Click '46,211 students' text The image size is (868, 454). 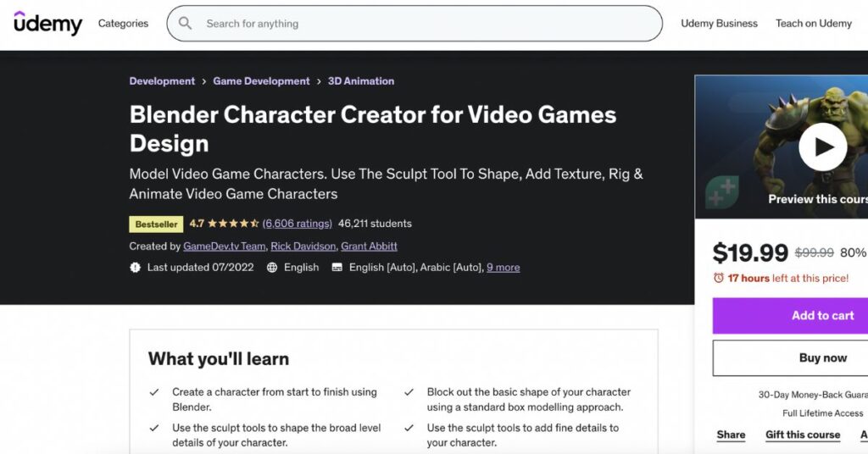[x=375, y=224]
